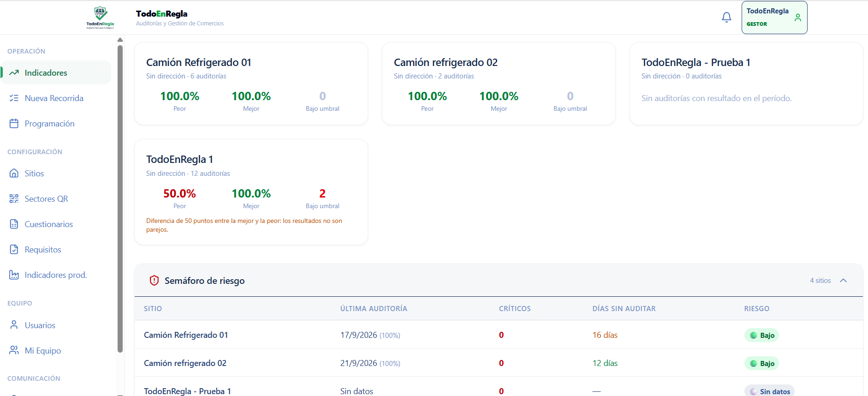The height and width of the screenshot is (396, 868).
Task: Click the Nueva Recorrida checklist icon
Action: click(14, 98)
